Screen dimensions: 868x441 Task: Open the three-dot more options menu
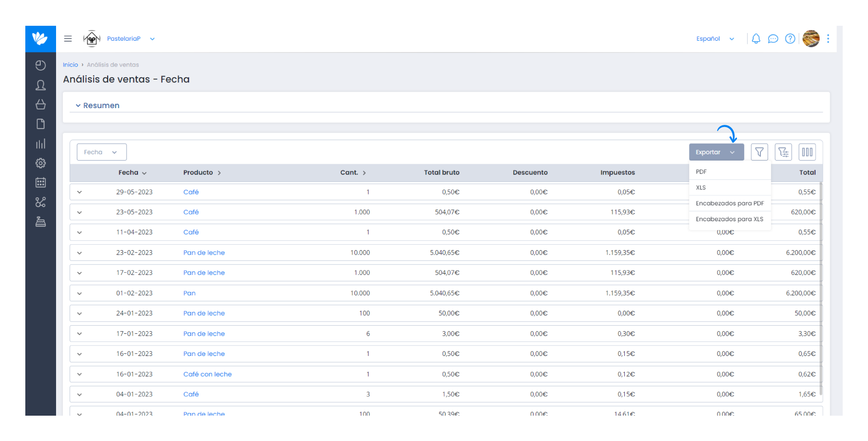[x=828, y=38]
